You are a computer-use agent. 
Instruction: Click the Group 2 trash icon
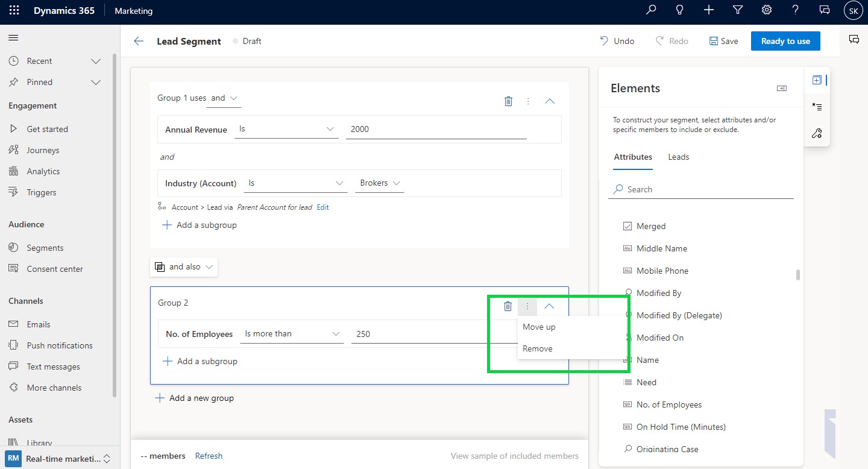508,306
